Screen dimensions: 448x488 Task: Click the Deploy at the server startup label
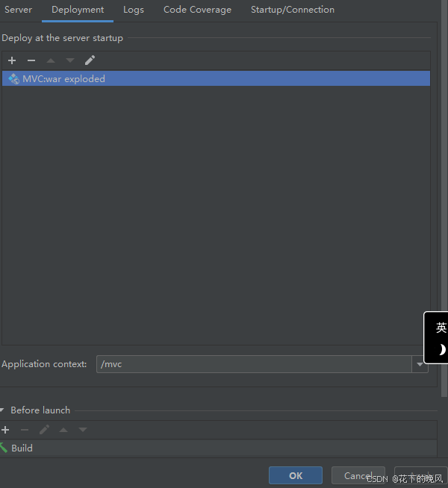pos(62,38)
